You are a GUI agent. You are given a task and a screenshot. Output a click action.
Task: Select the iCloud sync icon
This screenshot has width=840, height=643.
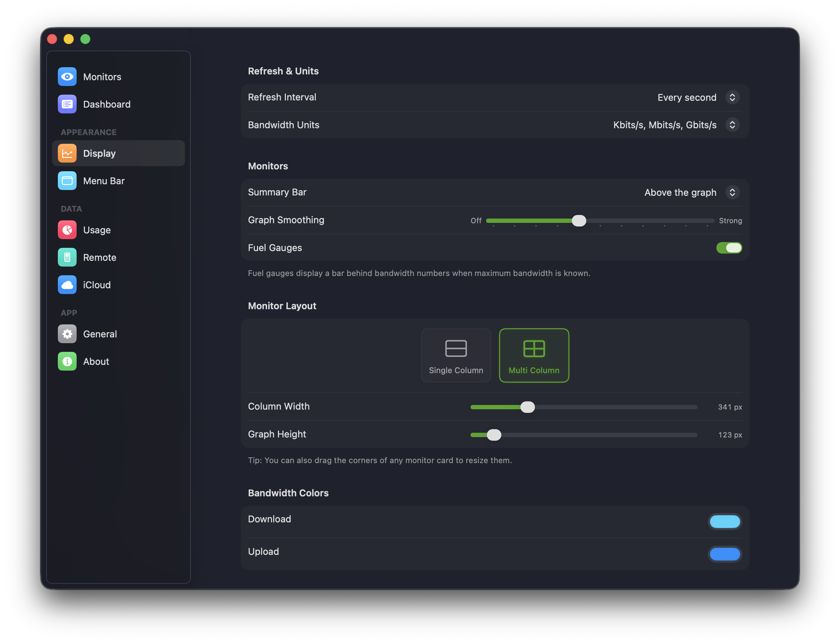coord(67,285)
